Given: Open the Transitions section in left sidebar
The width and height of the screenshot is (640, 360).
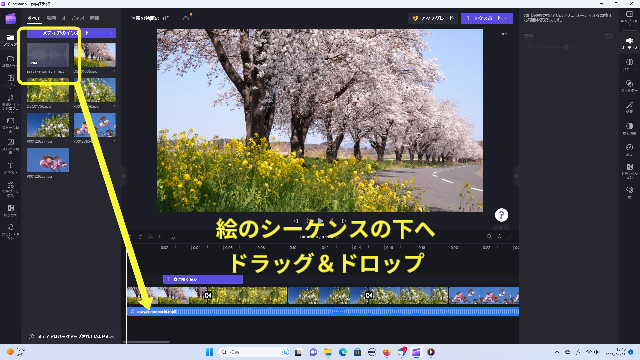Looking at the screenshot, I should tap(10, 210).
